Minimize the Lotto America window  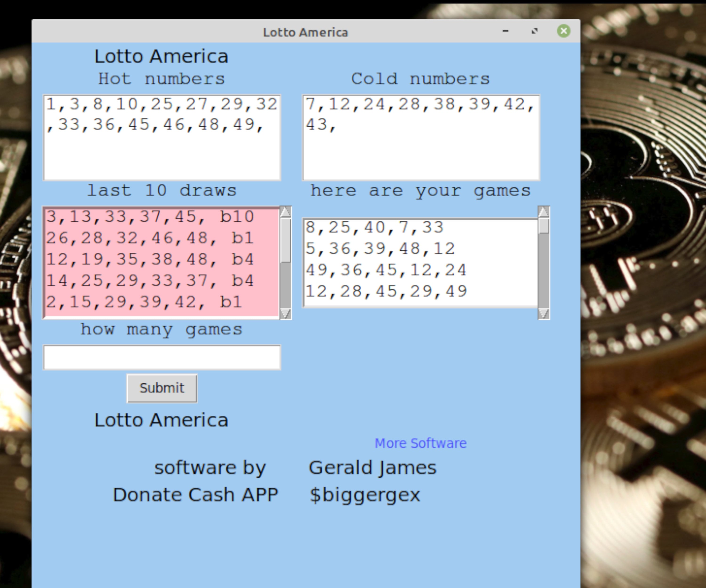[505, 31]
